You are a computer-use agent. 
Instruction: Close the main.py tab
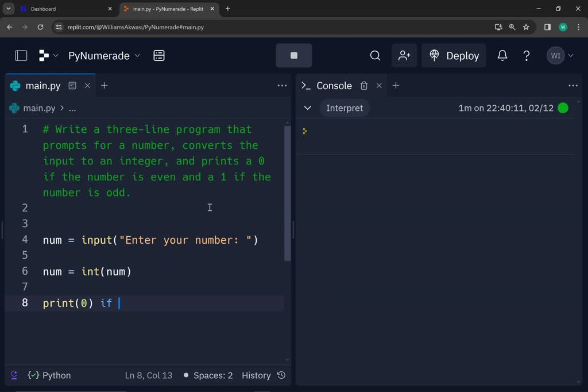(x=87, y=86)
